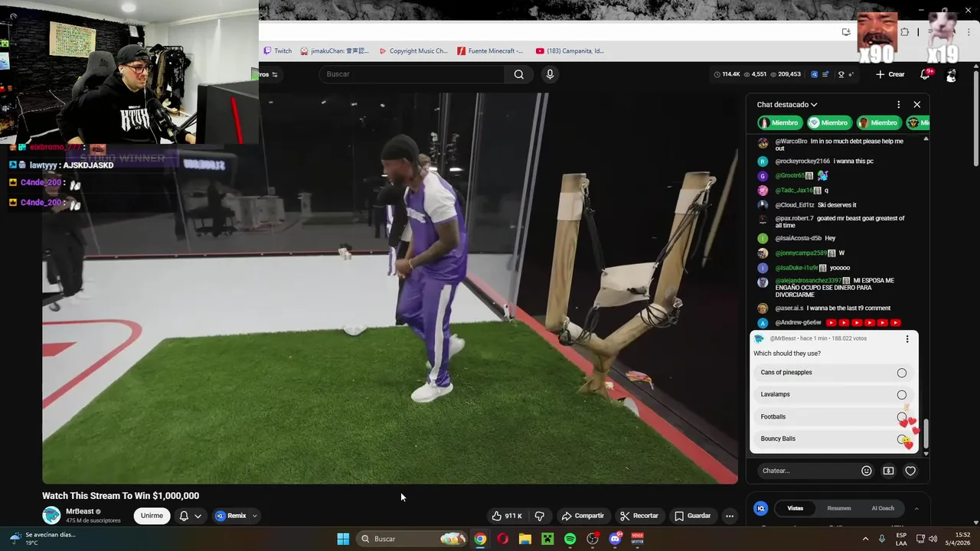980x551 pixels.
Task: Click the Crear create button
Action: click(890, 74)
